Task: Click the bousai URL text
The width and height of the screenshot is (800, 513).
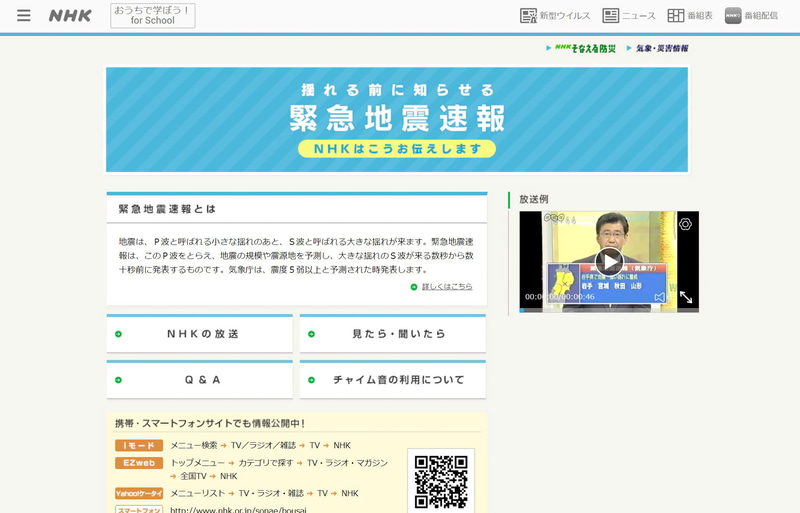Action: [x=238, y=509]
